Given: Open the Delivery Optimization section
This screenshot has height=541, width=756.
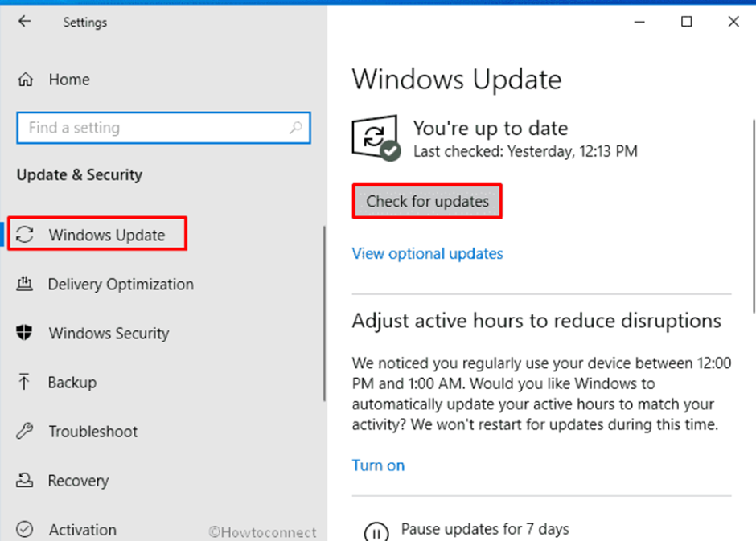Looking at the screenshot, I should pyautogui.click(x=121, y=284).
